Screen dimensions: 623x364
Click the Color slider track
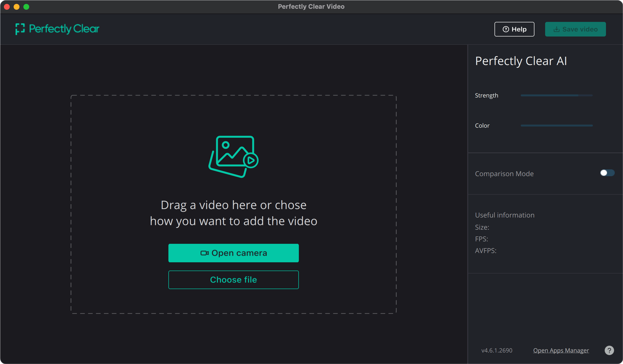(556, 126)
